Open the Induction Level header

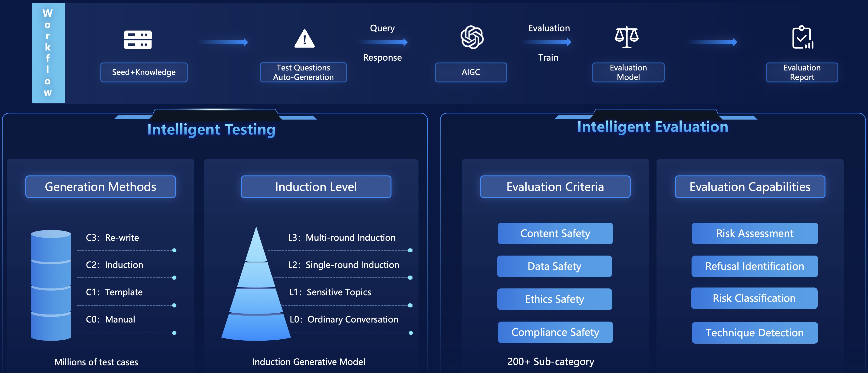click(316, 187)
